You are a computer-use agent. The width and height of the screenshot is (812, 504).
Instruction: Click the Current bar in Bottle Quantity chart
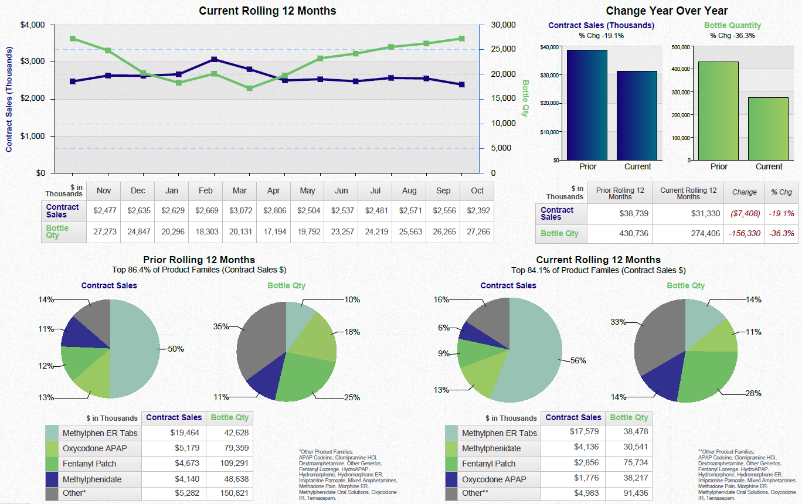coord(769,129)
